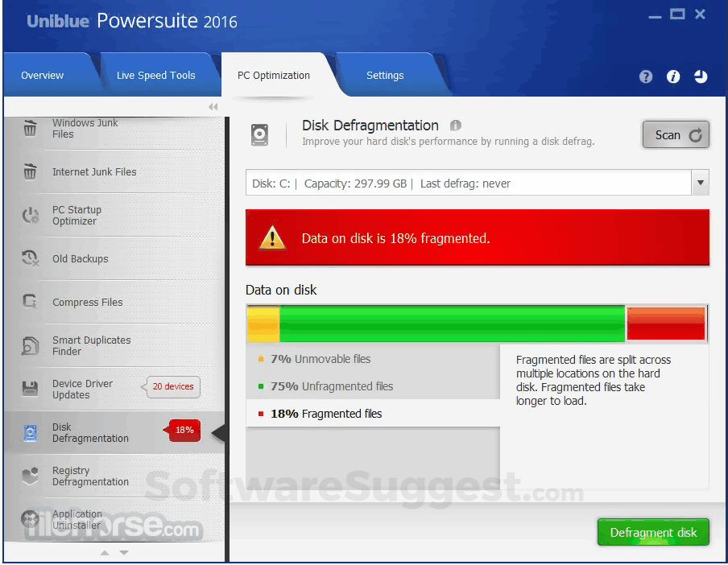Viewport: 728px width, 565px height.
Task: Select the Compress Files icon
Action: coord(30,302)
